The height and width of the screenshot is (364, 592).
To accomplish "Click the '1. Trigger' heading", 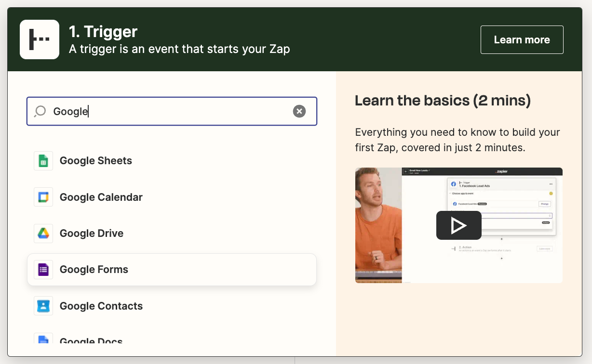I will coord(103,32).
